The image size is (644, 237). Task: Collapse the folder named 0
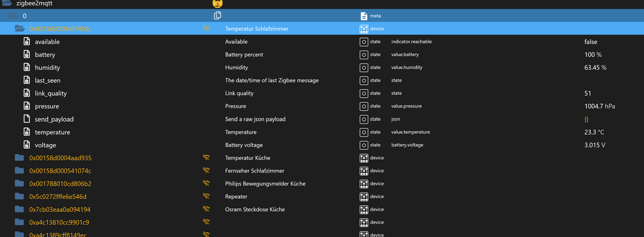point(14,16)
